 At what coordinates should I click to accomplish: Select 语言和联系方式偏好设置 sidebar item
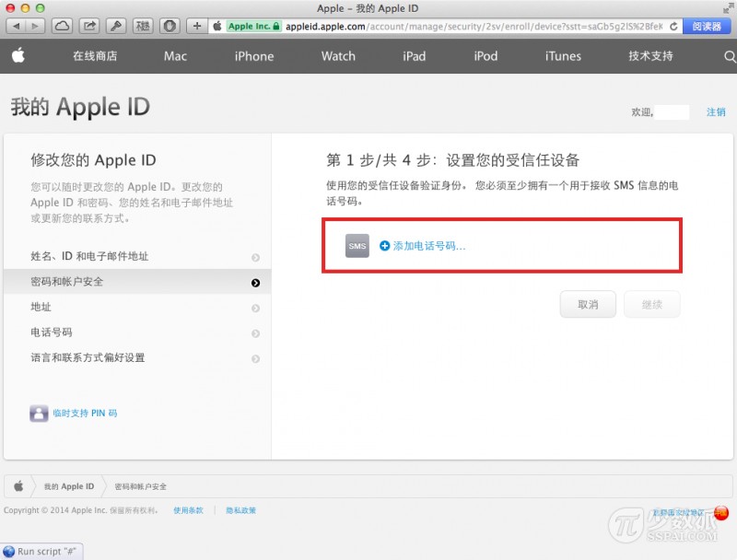(x=137, y=358)
